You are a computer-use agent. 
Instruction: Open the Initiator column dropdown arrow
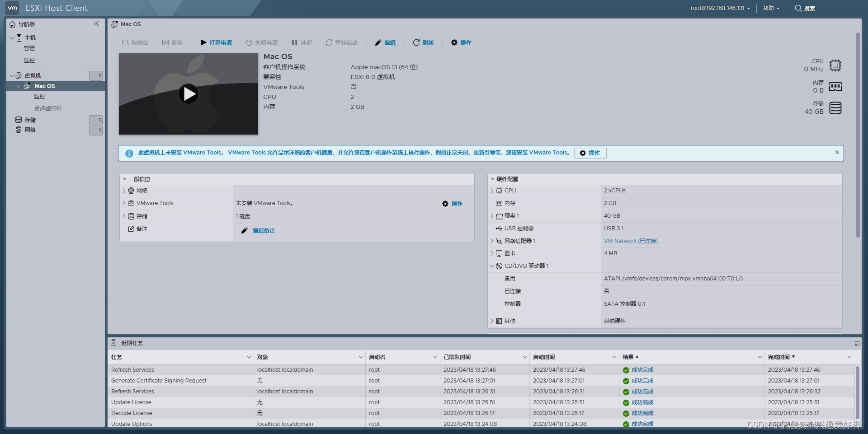point(435,357)
